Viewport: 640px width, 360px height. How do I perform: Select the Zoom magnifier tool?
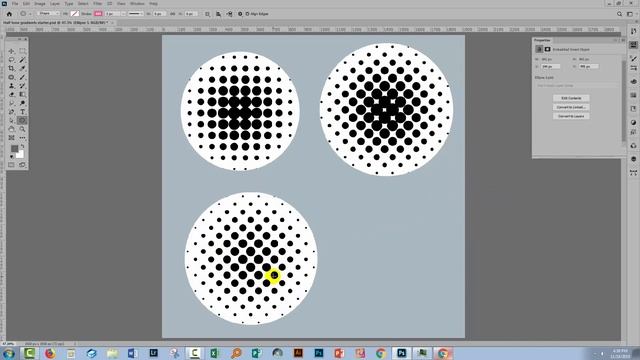[x=22, y=129]
